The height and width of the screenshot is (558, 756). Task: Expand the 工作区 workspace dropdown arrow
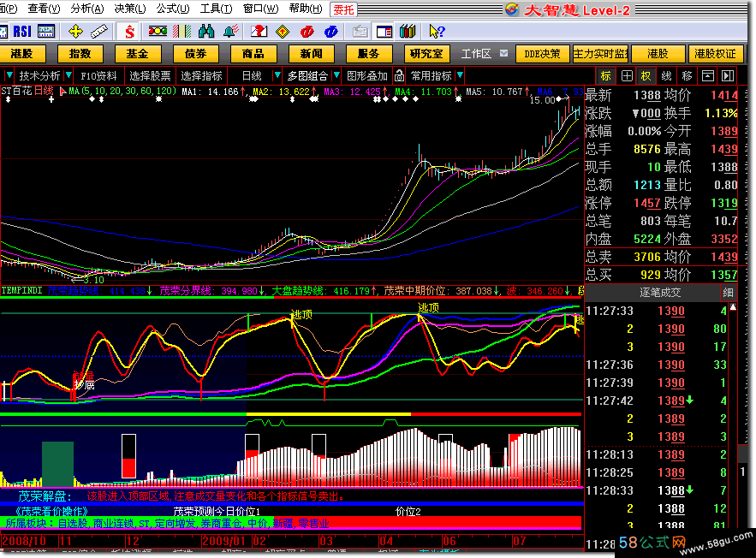pyautogui.click(x=503, y=53)
